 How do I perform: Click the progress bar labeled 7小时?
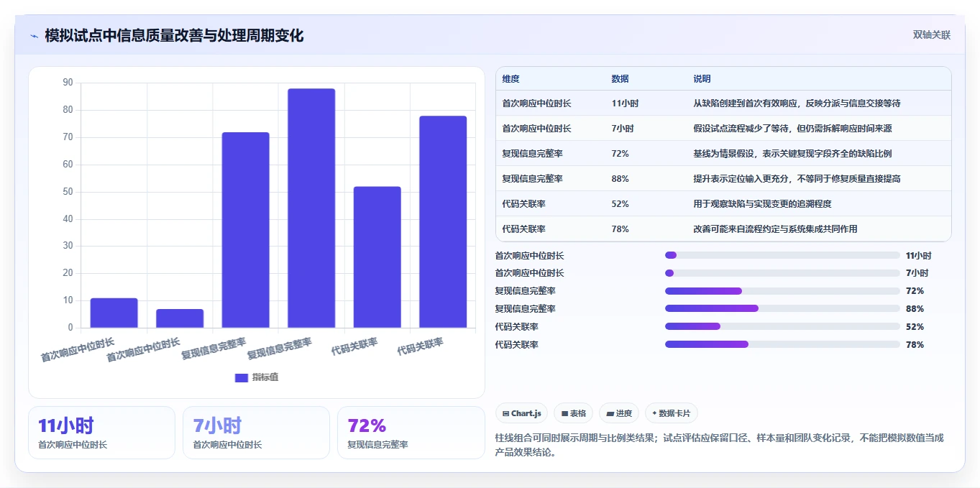point(782,273)
